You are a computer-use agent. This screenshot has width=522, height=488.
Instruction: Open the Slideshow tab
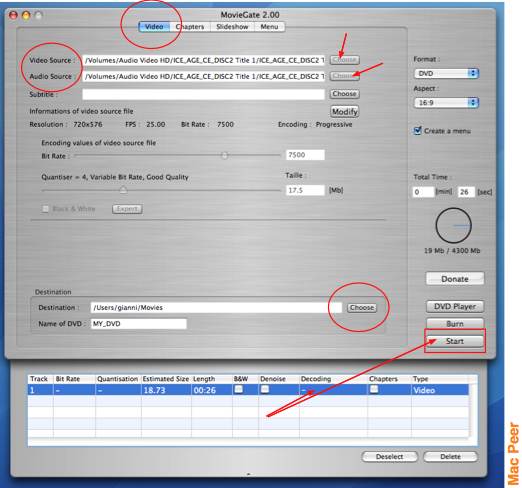pyautogui.click(x=232, y=27)
